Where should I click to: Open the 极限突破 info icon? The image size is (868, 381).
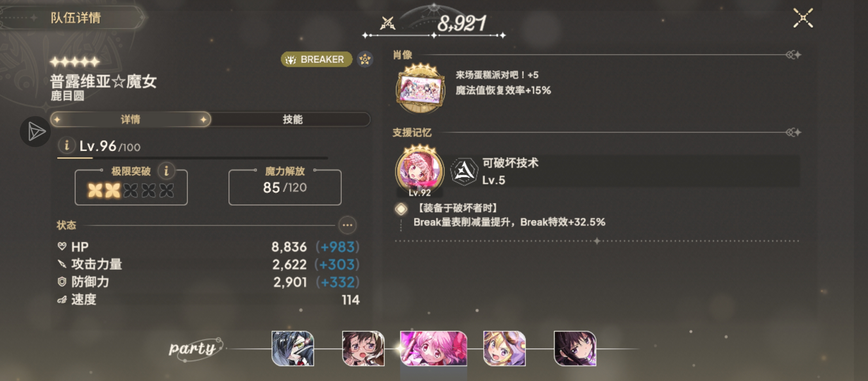coord(167,171)
